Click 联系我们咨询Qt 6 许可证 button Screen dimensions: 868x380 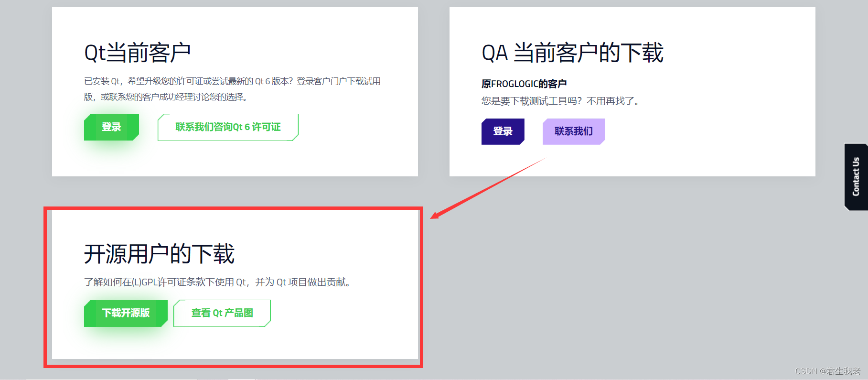click(x=228, y=127)
